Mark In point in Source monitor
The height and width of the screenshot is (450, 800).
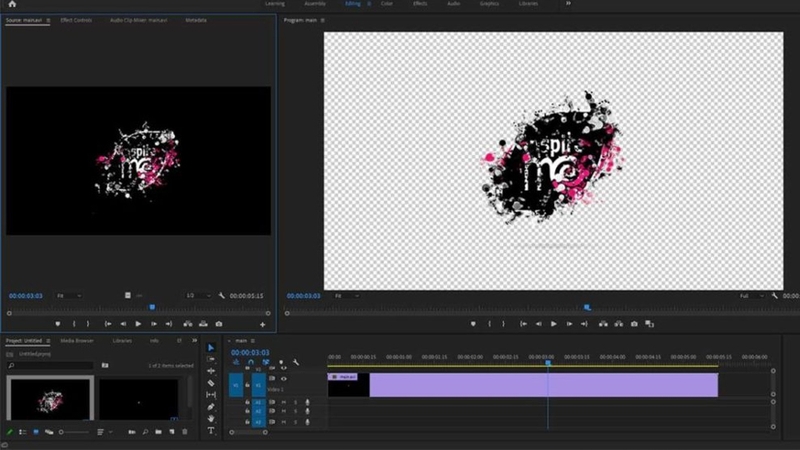[74, 324]
